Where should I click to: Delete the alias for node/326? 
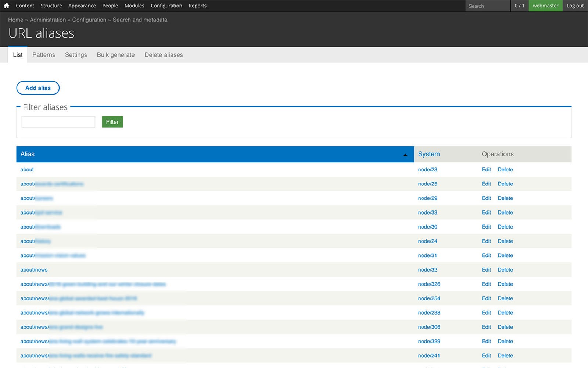click(x=505, y=284)
